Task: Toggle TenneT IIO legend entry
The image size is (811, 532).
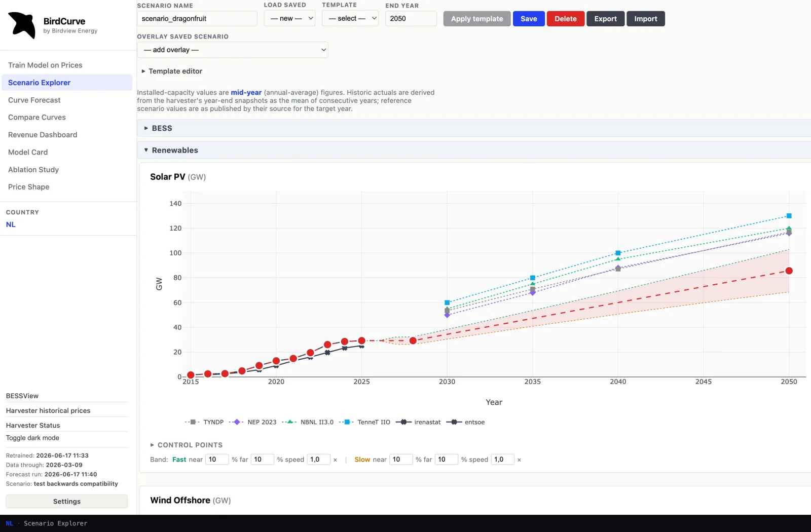Action: [x=364, y=422]
